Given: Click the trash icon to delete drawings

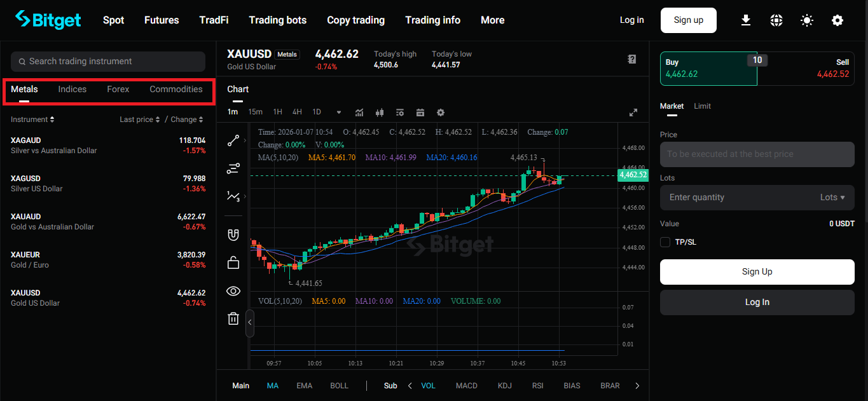Looking at the screenshot, I should (x=233, y=318).
